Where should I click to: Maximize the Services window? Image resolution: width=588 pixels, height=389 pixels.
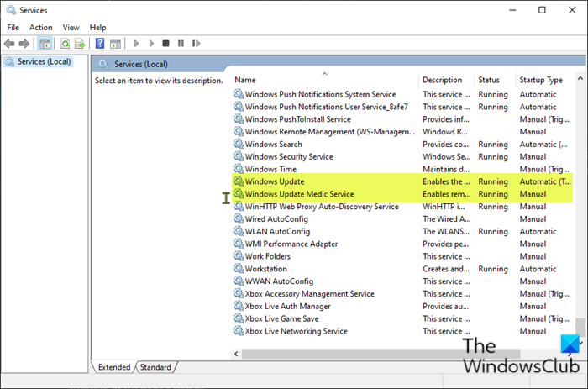(x=542, y=10)
